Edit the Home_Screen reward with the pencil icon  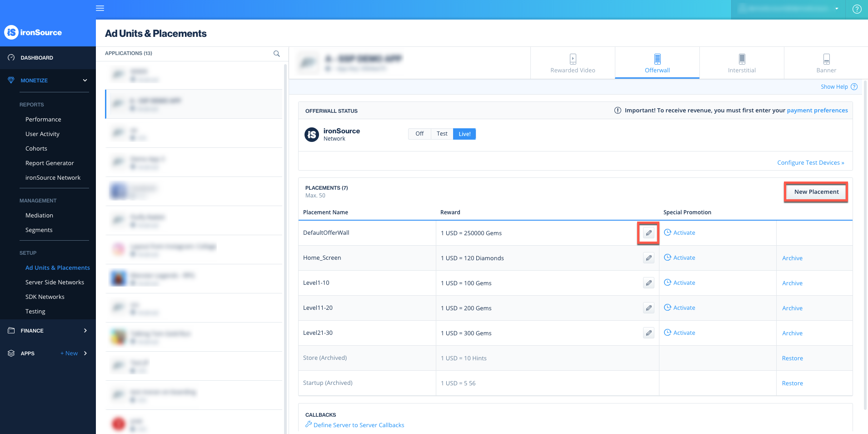click(x=649, y=257)
